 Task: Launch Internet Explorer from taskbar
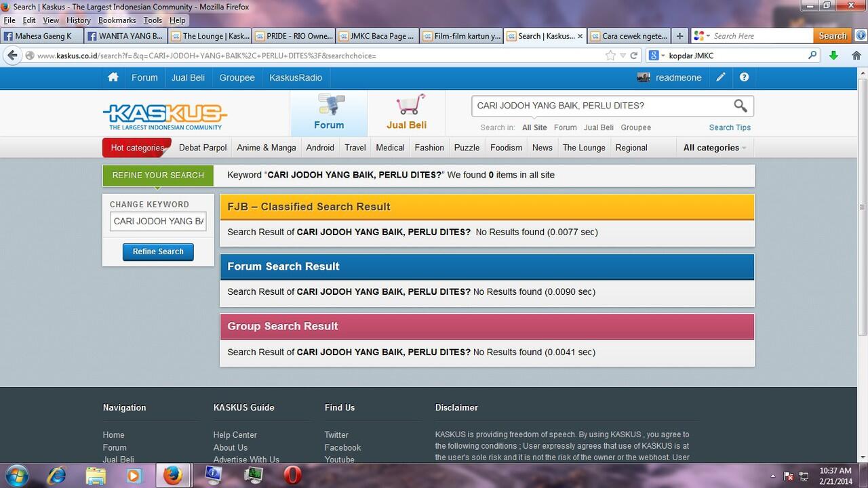coord(56,475)
